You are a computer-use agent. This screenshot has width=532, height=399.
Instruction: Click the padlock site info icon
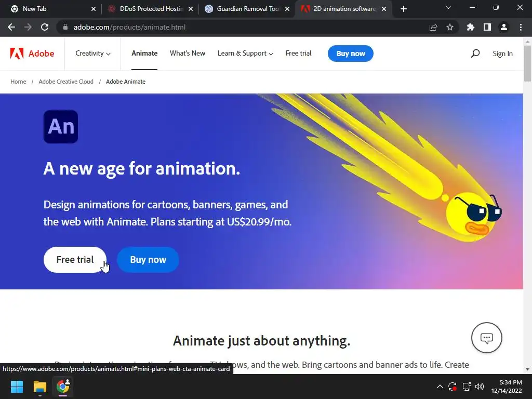65,27
